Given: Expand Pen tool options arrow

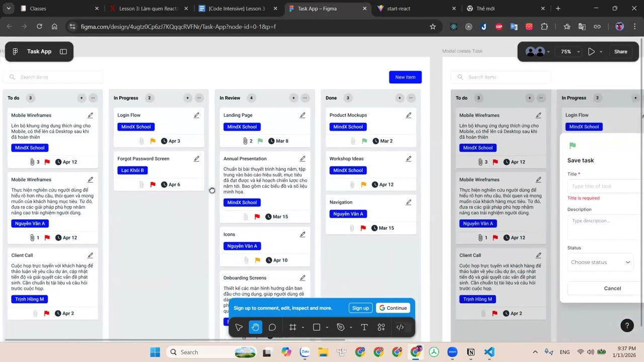Looking at the screenshot, I should [x=351, y=328].
